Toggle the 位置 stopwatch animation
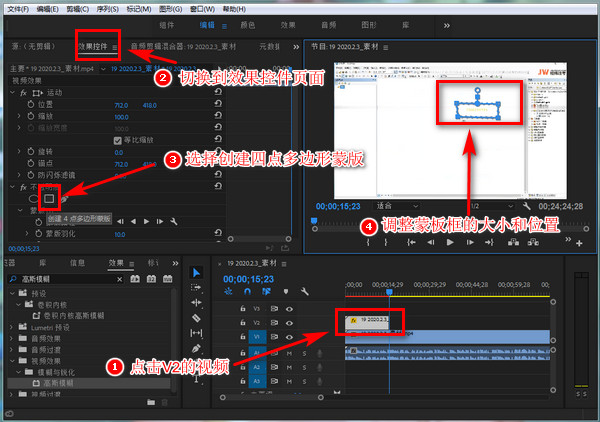 (31, 104)
